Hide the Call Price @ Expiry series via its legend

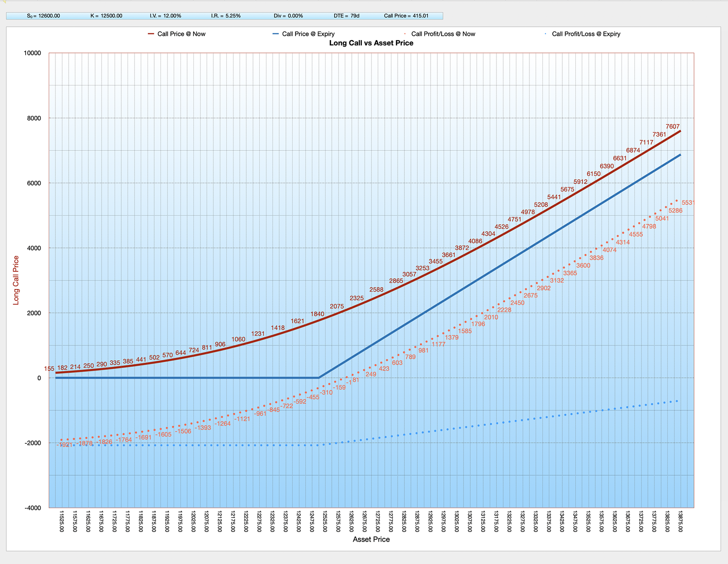(x=308, y=34)
